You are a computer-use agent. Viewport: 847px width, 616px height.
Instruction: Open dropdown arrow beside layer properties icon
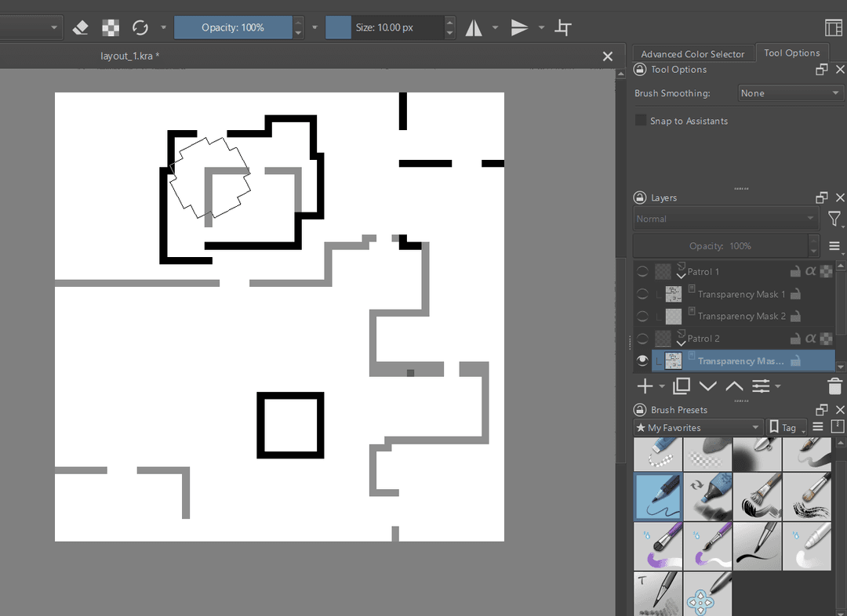coord(778,386)
